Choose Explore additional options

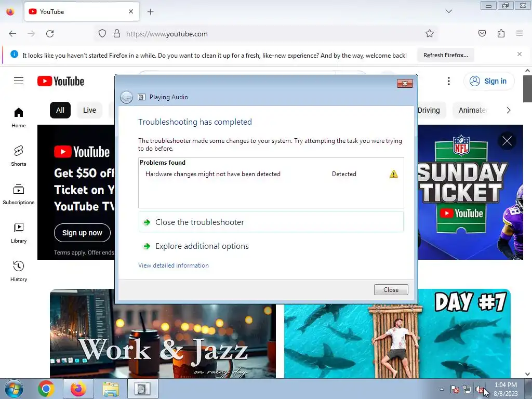click(202, 246)
